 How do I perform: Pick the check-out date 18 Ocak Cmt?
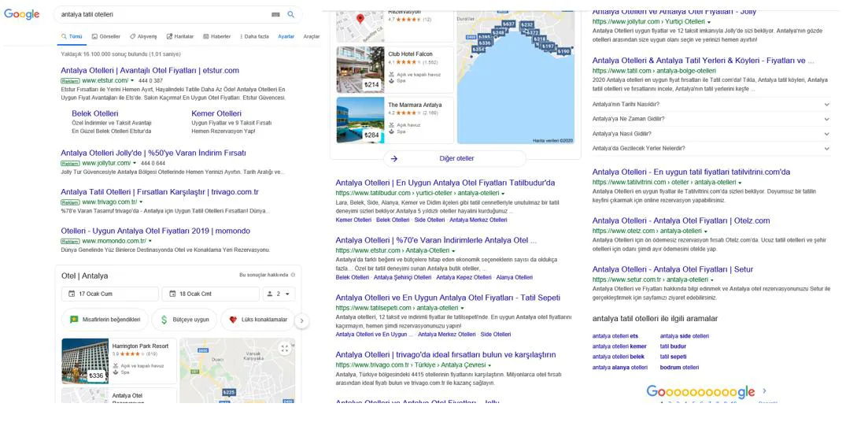[x=210, y=294]
